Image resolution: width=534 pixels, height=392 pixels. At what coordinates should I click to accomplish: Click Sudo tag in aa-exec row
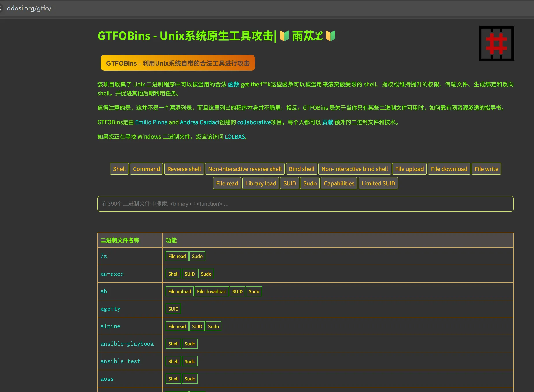(206, 274)
